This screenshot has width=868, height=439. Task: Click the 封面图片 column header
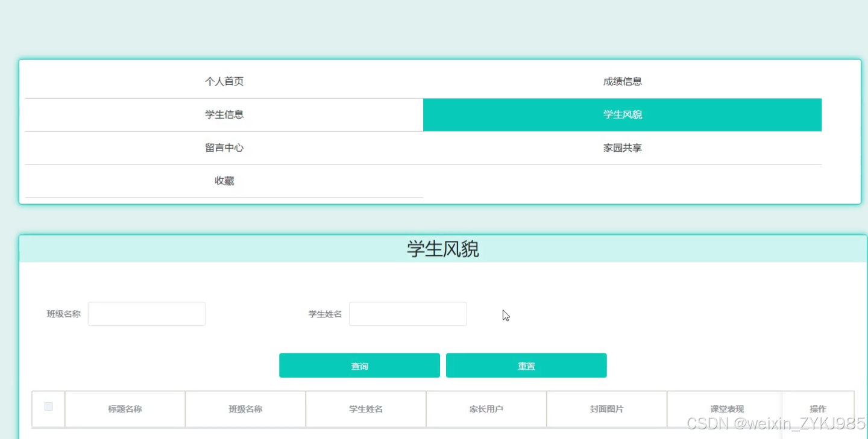[x=607, y=409]
